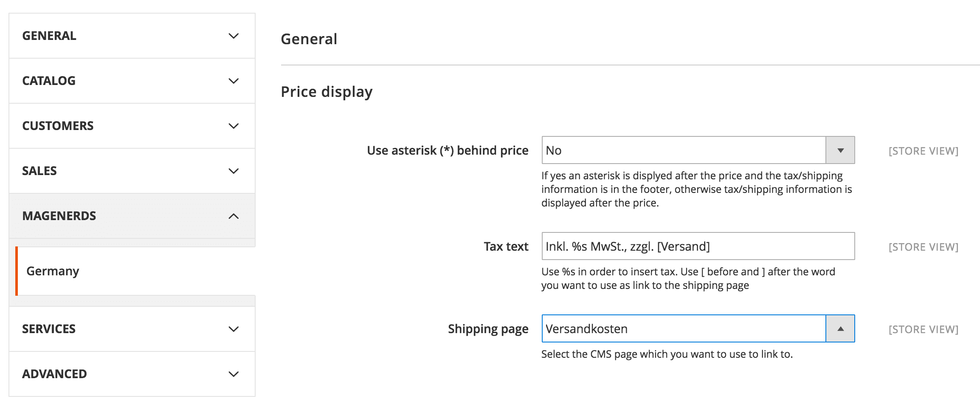Focus the Tax text input field
This screenshot has height=413, width=980.
pos(698,246)
